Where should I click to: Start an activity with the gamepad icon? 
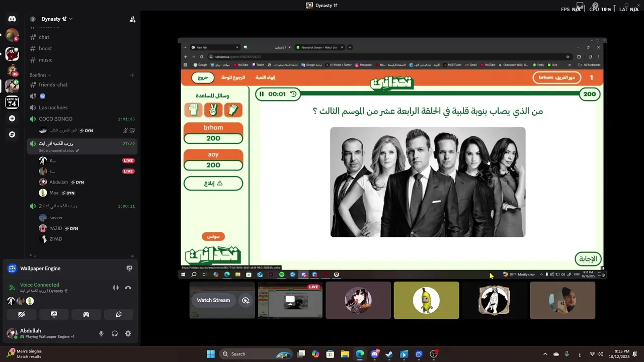(x=86, y=314)
